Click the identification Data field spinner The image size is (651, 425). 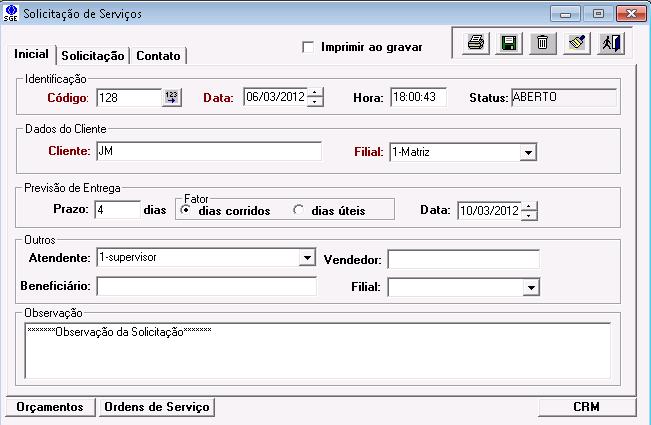pos(316,98)
